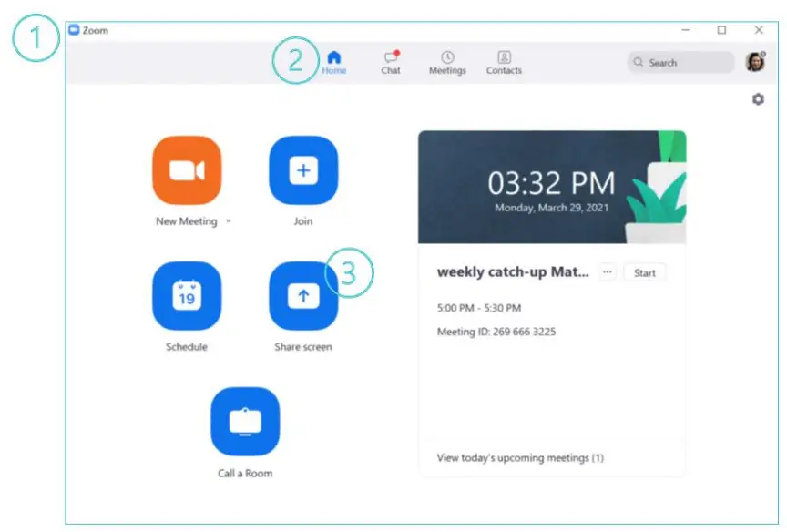Click the clock widget showing 03:32 PM
Image resolution: width=787 pixels, height=532 pixels.
click(x=551, y=183)
